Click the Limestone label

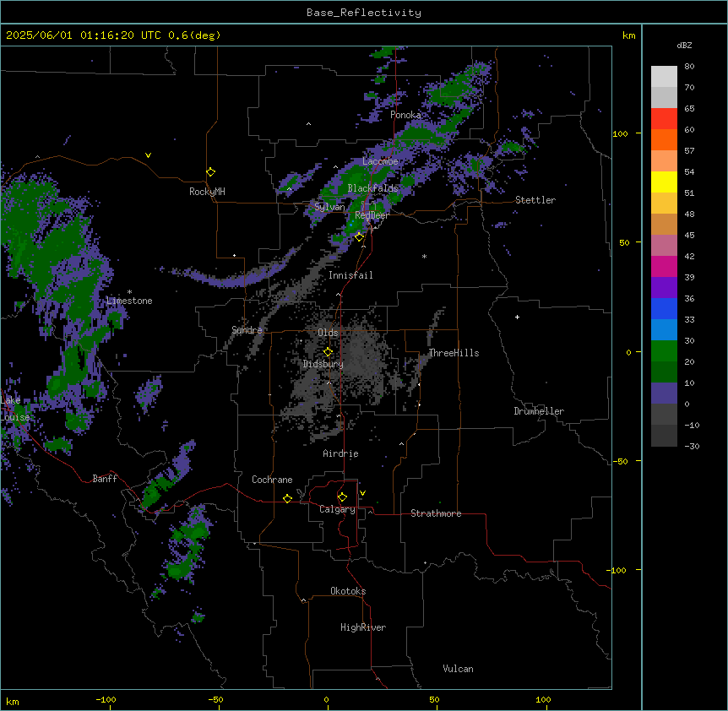click(129, 301)
